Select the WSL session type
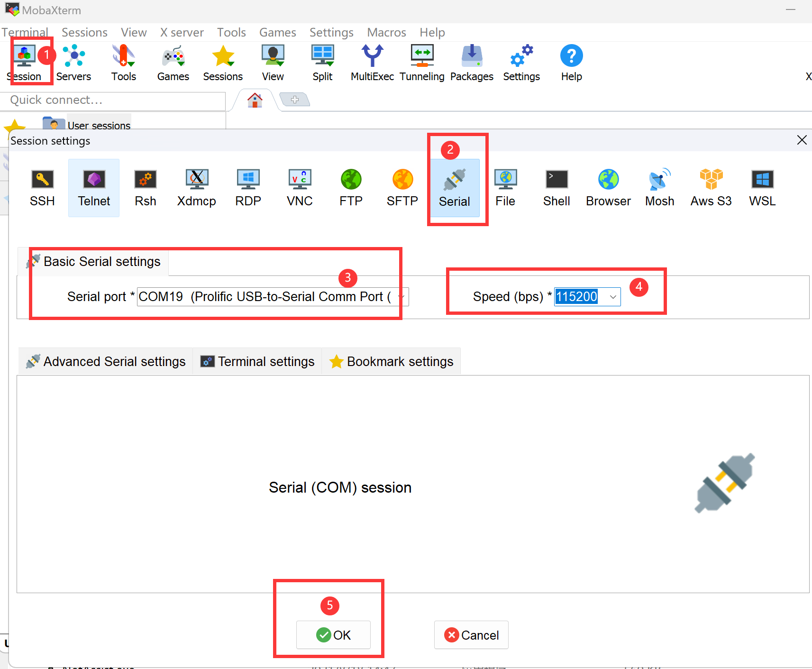This screenshot has height=669, width=812. point(762,188)
